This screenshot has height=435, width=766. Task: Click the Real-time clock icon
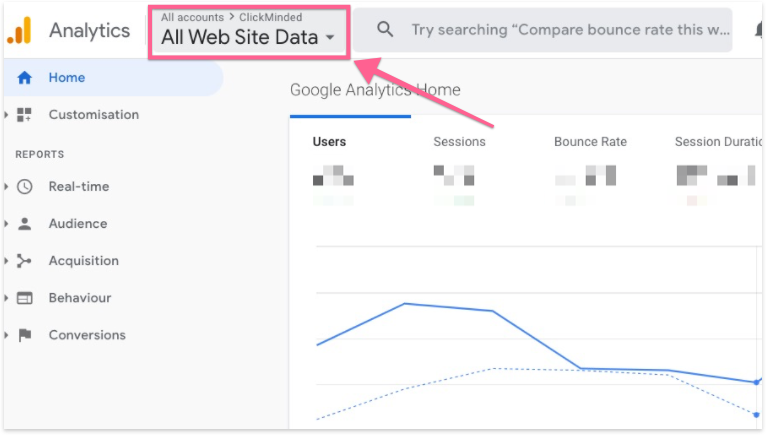coord(25,187)
